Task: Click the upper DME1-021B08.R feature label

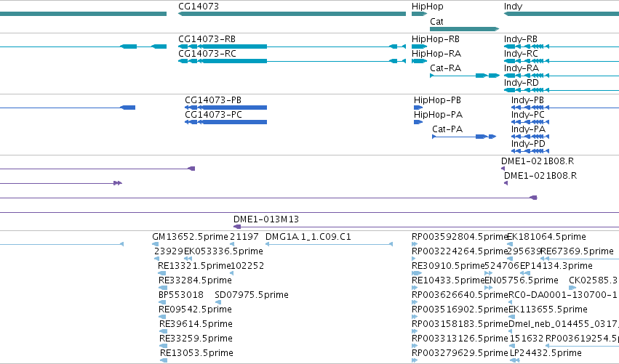Action: click(538, 161)
